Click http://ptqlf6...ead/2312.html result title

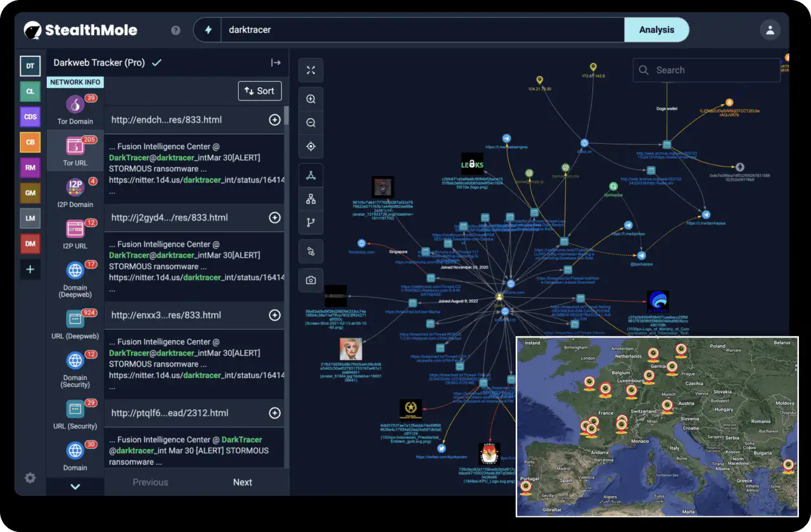click(170, 413)
